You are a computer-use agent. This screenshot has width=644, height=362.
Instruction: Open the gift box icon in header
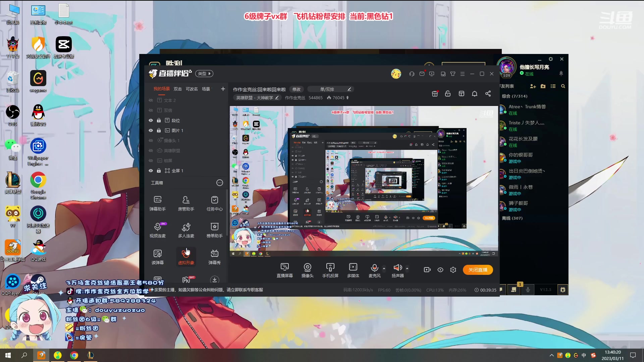[x=435, y=94]
